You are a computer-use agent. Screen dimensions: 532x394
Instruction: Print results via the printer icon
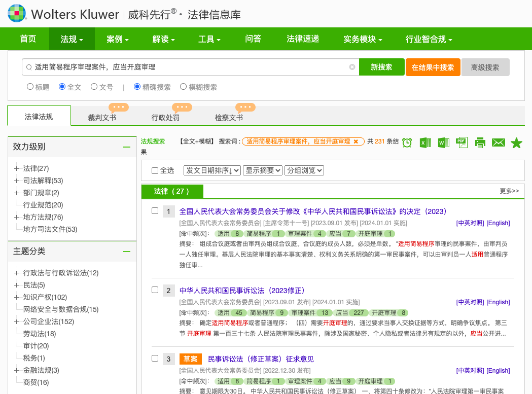(x=480, y=143)
